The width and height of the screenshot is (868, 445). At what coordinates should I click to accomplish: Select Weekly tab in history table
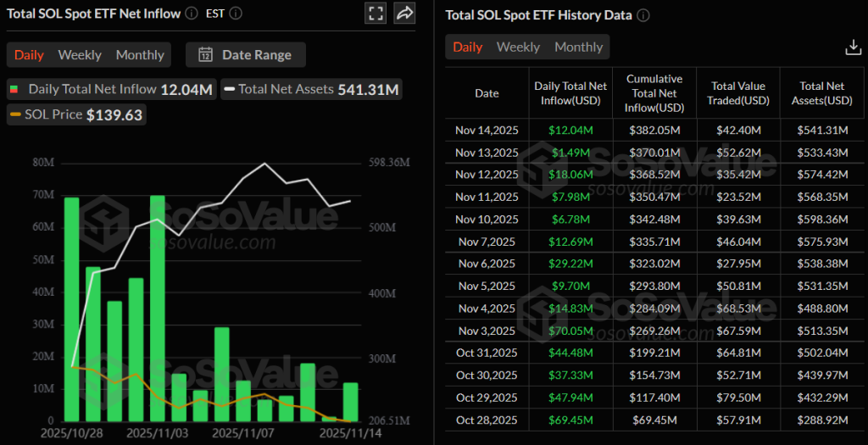coord(518,47)
